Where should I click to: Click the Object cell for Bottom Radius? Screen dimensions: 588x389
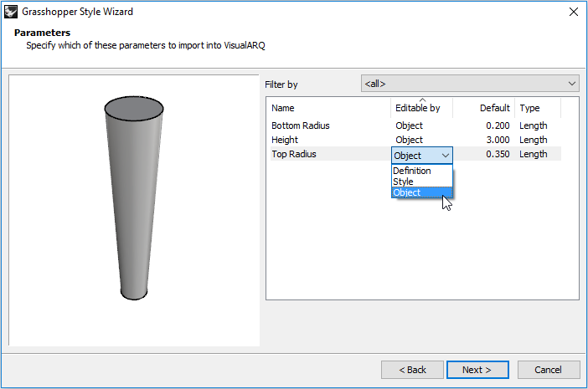tap(409, 125)
